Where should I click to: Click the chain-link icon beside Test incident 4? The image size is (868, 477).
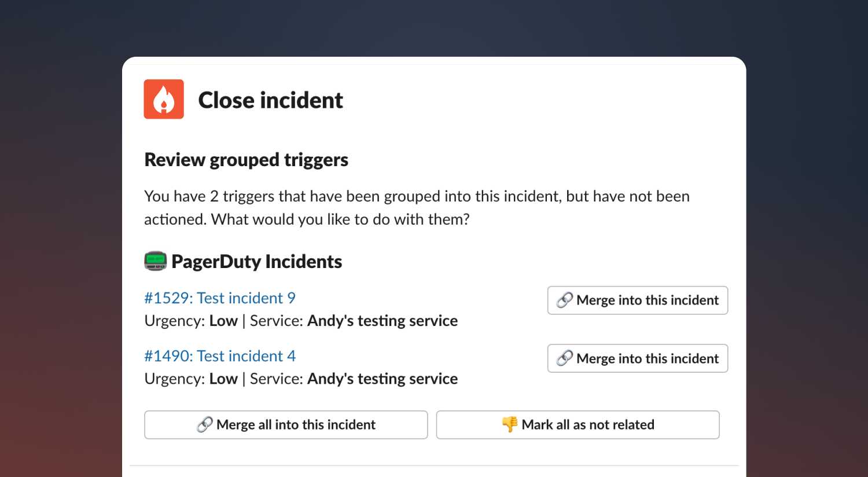click(564, 358)
